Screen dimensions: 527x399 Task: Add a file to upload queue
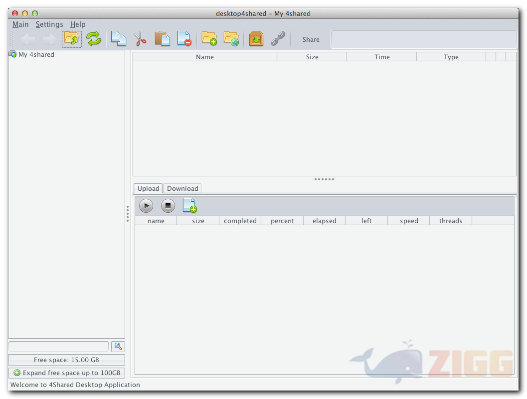(x=190, y=206)
